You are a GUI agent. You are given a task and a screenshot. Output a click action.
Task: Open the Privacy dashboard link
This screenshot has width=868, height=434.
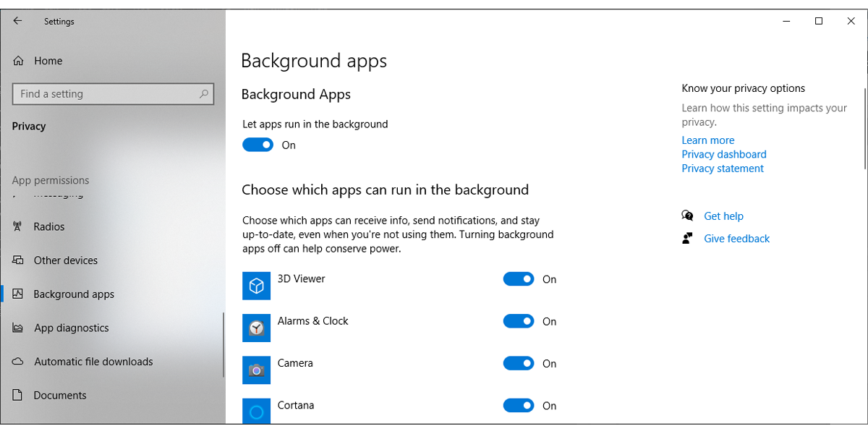pos(723,154)
